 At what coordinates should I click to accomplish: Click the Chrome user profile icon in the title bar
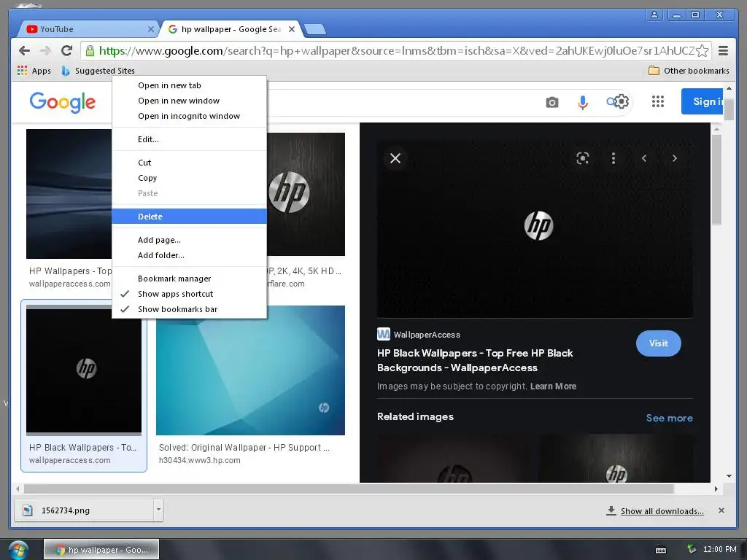tap(654, 15)
